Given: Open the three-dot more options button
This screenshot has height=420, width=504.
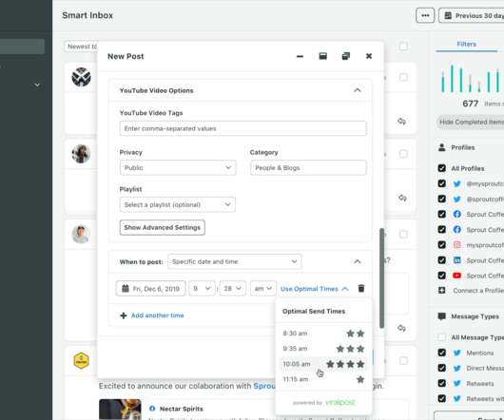Looking at the screenshot, I should [425, 15].
